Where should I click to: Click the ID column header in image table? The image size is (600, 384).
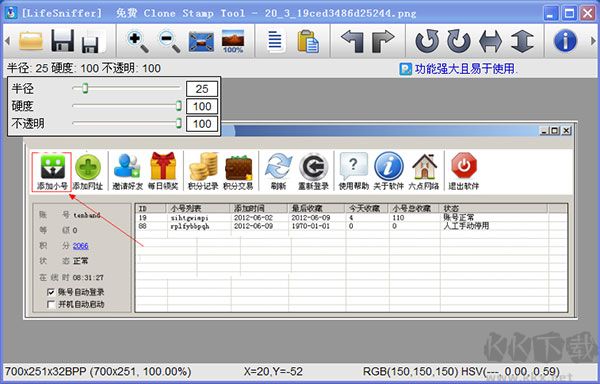[x=151, y=208]
